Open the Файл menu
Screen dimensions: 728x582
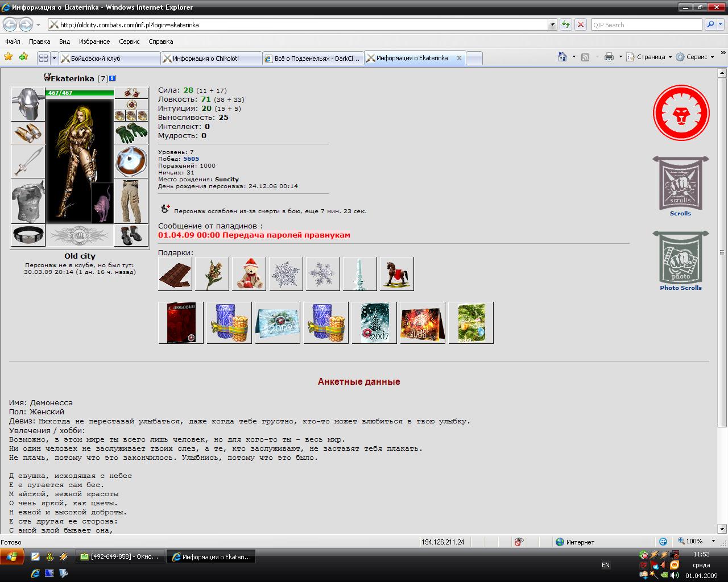(x=13, y=41)
